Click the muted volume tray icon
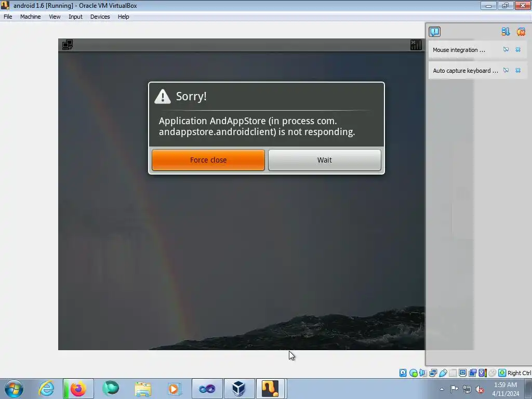This screenshot has height=399, width=532. click(x=480, y=389)
